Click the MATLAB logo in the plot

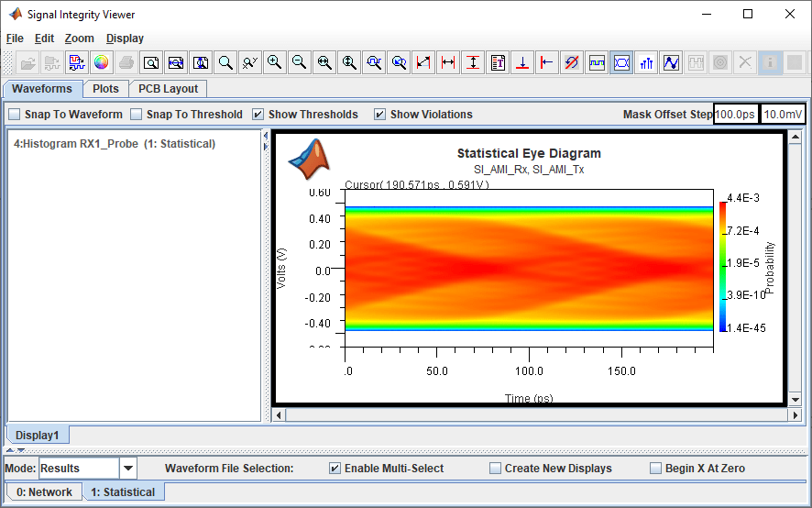[309, 160]
